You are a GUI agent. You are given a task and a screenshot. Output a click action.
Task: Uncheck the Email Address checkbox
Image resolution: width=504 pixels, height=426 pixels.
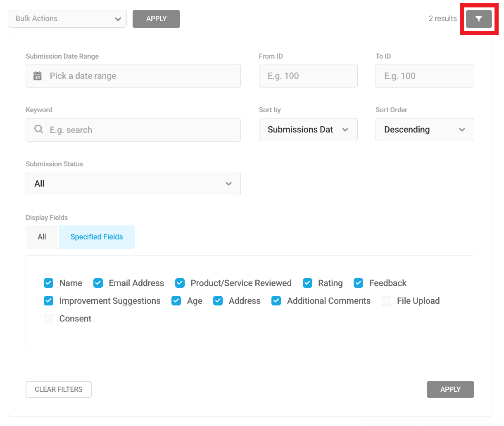pyautogui.click(x=98, y=283)
